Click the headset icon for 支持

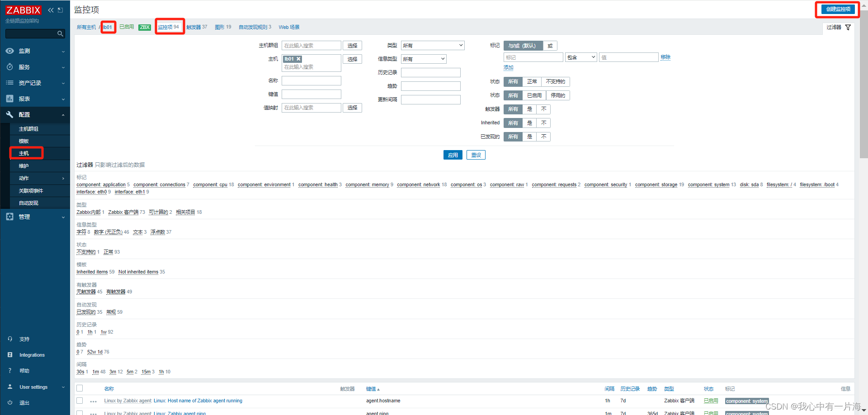pyautogui.click(x=10, y=339)
